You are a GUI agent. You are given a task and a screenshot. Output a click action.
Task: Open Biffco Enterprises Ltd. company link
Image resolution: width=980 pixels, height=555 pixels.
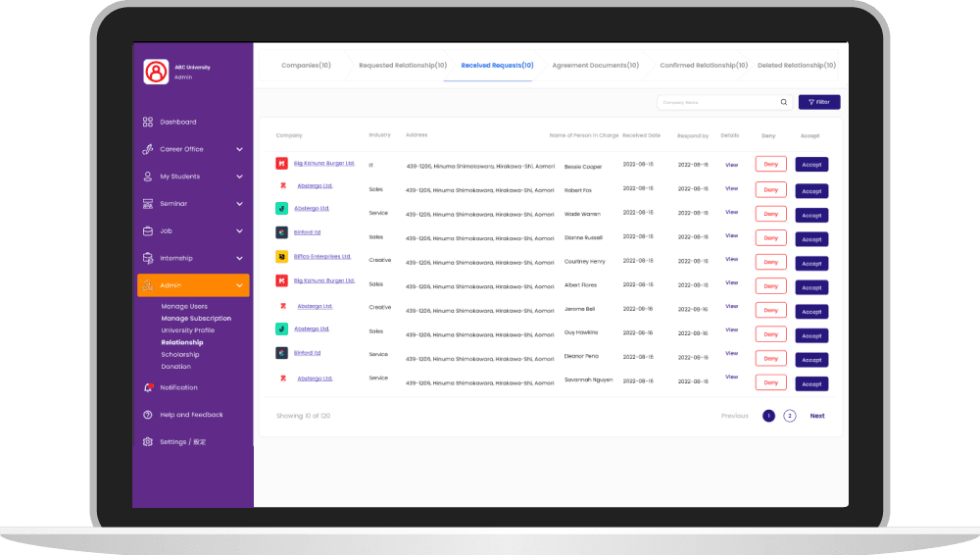pos(322,257)
